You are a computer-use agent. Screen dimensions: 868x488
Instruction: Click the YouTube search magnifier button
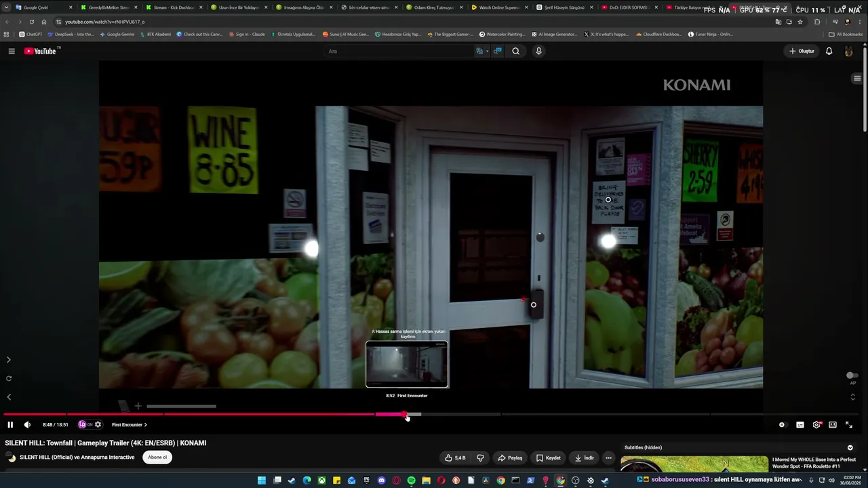(x=516, y=51)
